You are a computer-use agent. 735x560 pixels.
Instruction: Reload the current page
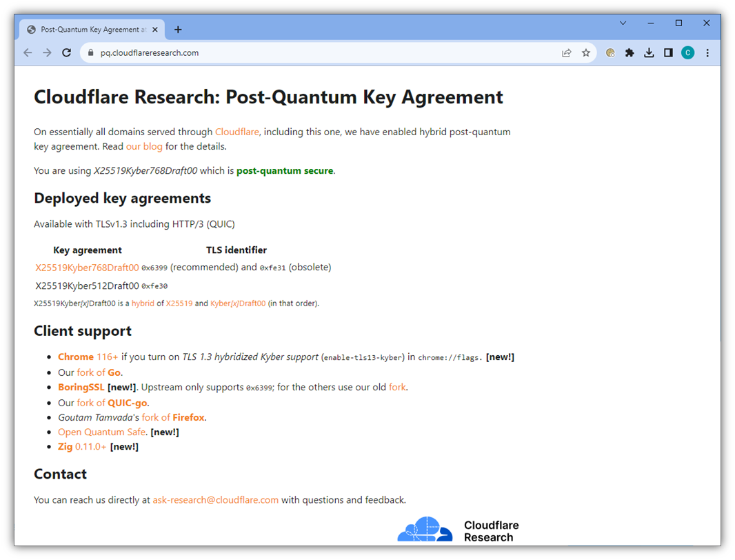(66, 52)
